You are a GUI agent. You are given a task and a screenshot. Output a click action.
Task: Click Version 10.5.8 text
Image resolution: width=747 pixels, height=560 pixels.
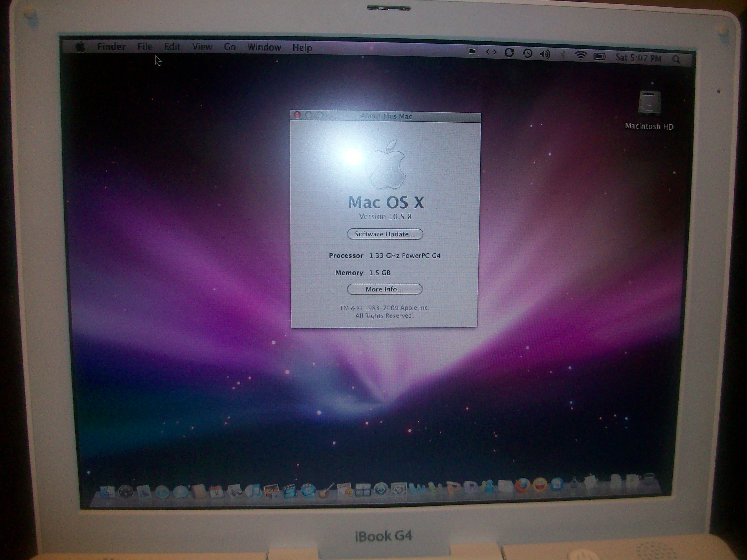pos(385,217)
